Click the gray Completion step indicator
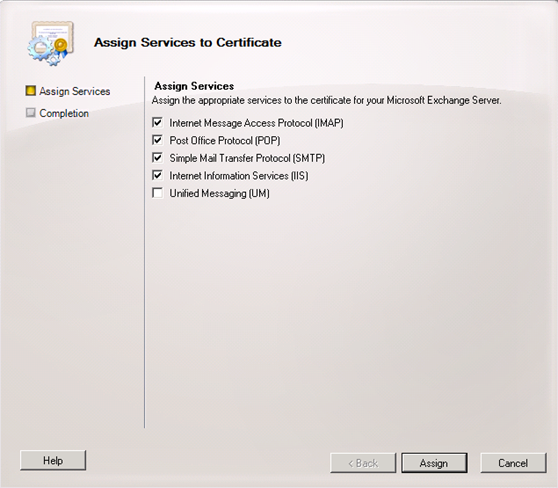The image size is (558, 488). (31, 113)
